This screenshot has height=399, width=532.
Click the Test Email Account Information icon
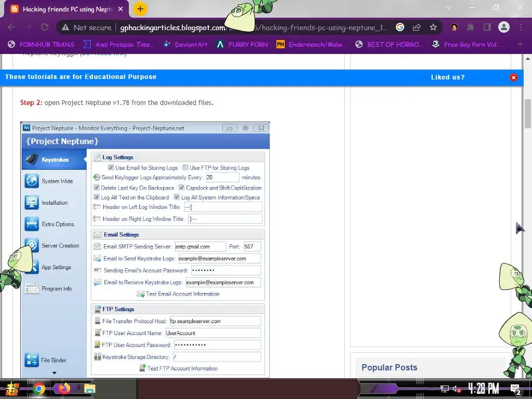point(140,294)
